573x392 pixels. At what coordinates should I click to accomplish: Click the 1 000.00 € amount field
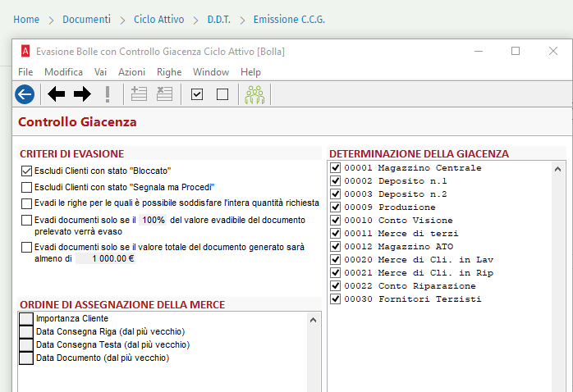click(x=106, y=258)
